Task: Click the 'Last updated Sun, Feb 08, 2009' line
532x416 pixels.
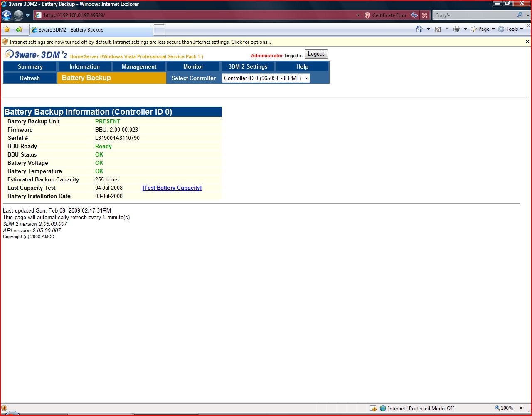Action: 57,210
